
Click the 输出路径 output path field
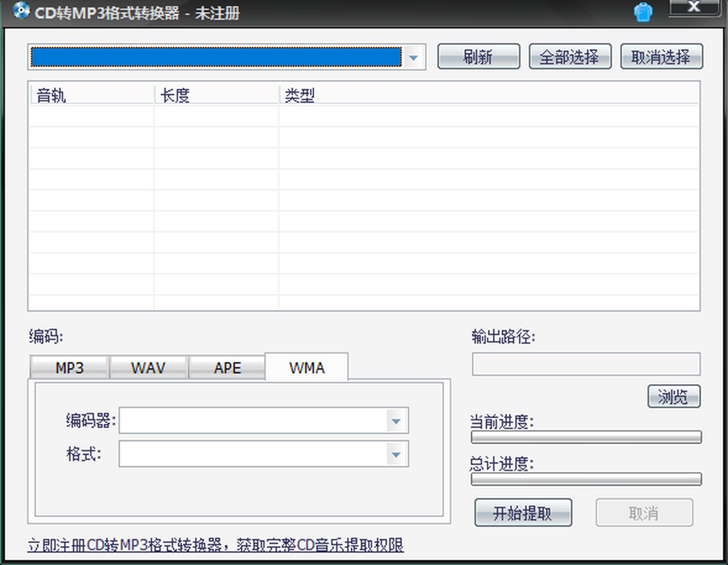(x=585, y=365)
